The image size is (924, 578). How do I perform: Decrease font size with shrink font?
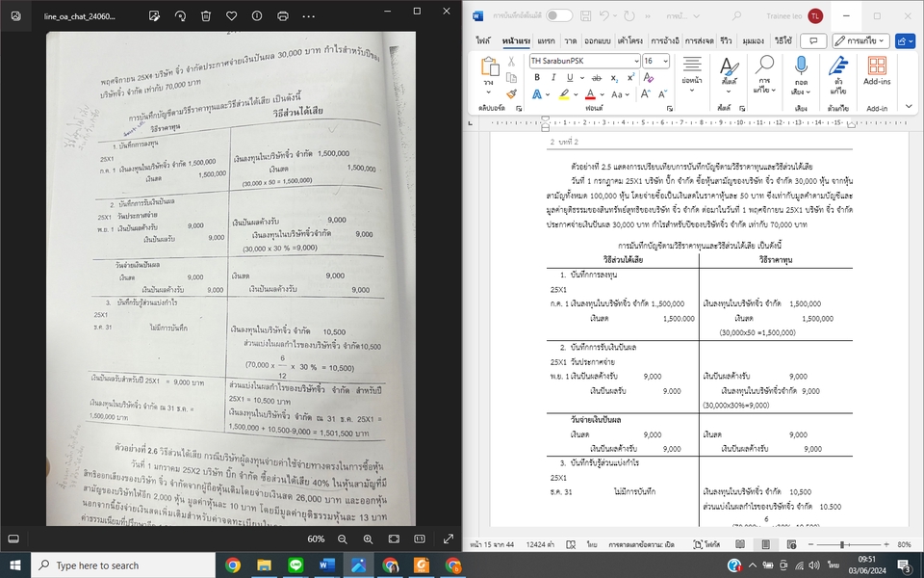662,93
